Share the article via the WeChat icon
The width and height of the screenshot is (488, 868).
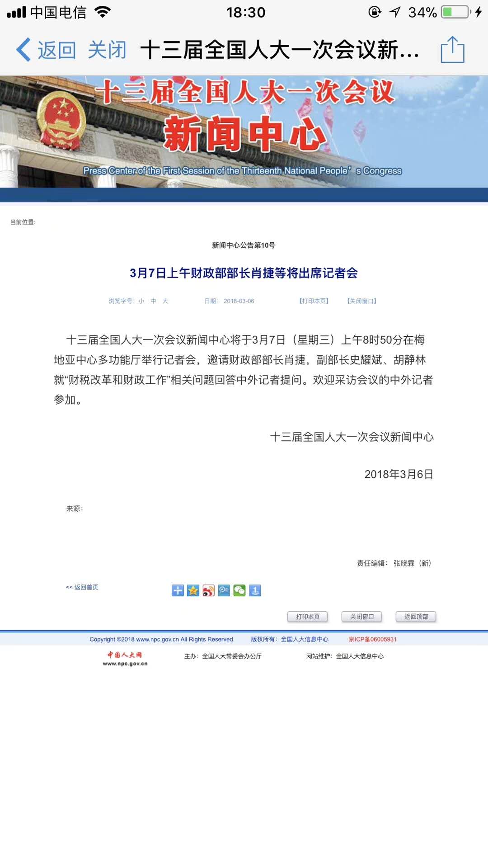[239, 590]
